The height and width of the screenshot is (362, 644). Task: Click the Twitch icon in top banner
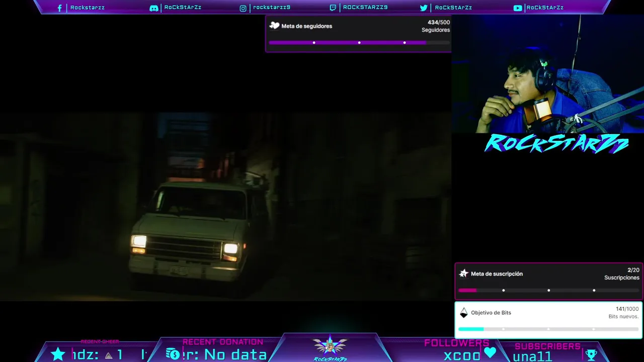click(x=333, y=8)
